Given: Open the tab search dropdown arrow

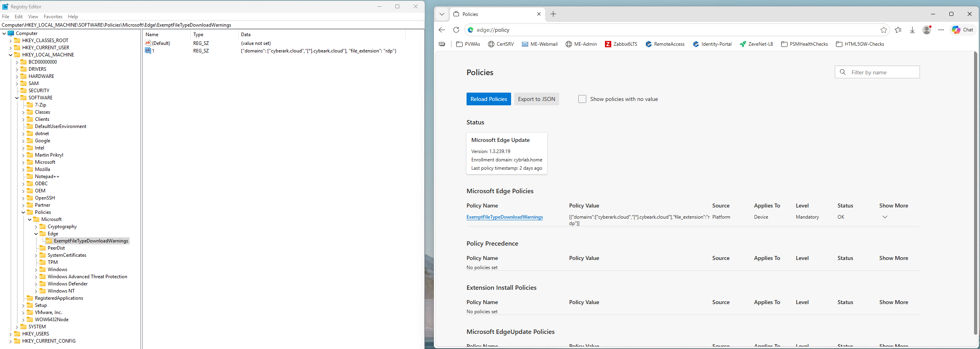Looking at the screenshot, I should pyautogui.click(x=441, y=14).
